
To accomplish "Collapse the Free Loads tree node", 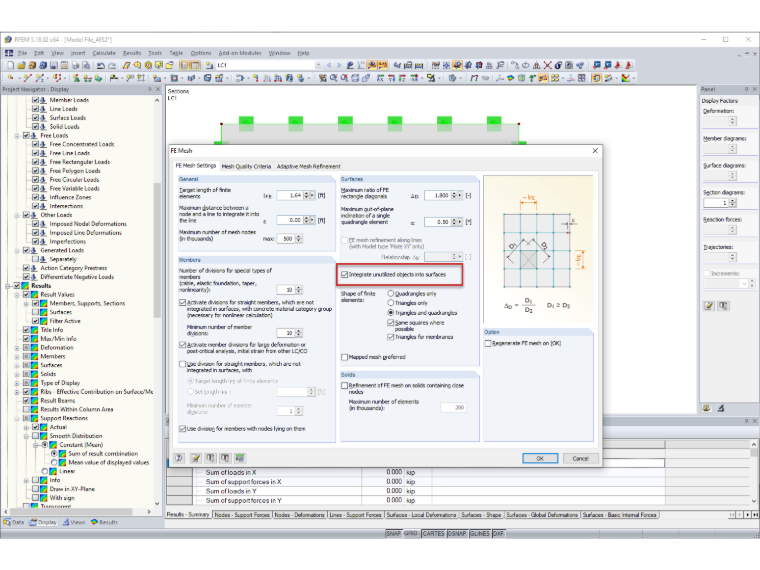I will tap(17, 136).
